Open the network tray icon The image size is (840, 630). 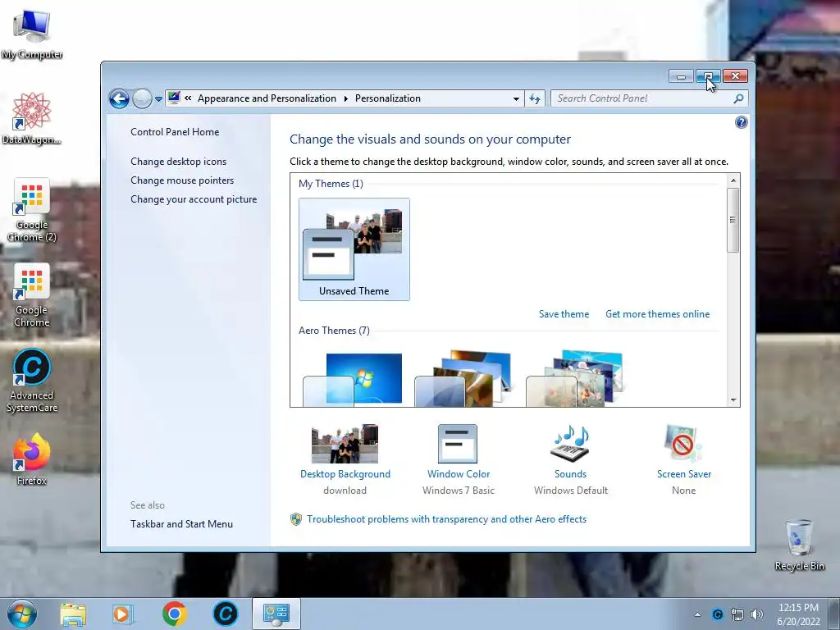point(737,614)
